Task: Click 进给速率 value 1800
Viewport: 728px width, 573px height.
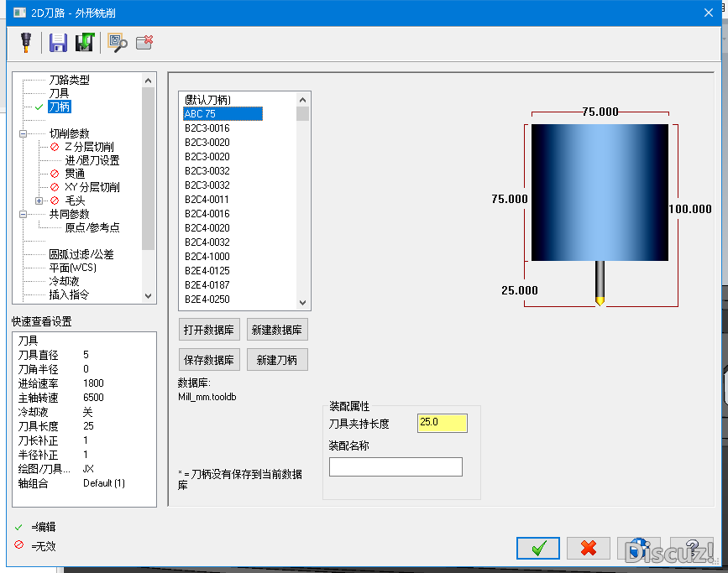Action: coord(93,383)
